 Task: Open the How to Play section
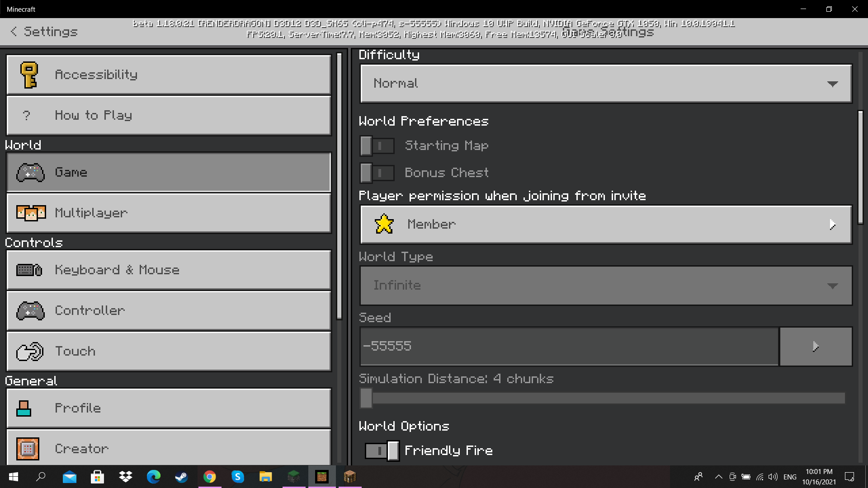click(169, 115)
